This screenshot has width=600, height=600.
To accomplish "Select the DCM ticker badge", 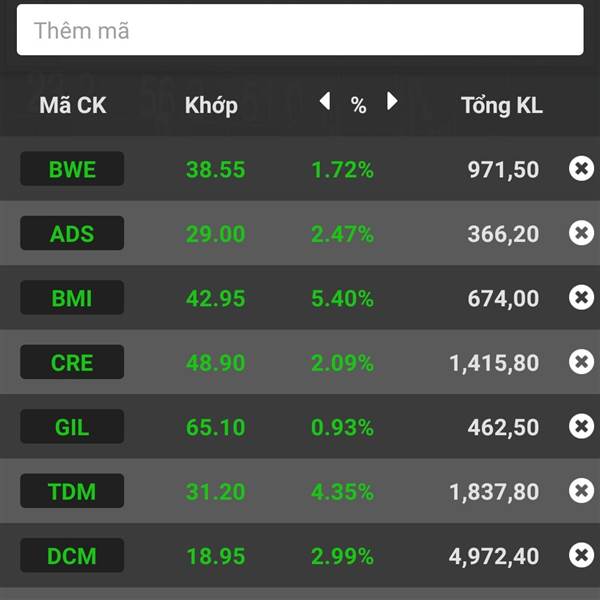I will [x=72, y=555].
